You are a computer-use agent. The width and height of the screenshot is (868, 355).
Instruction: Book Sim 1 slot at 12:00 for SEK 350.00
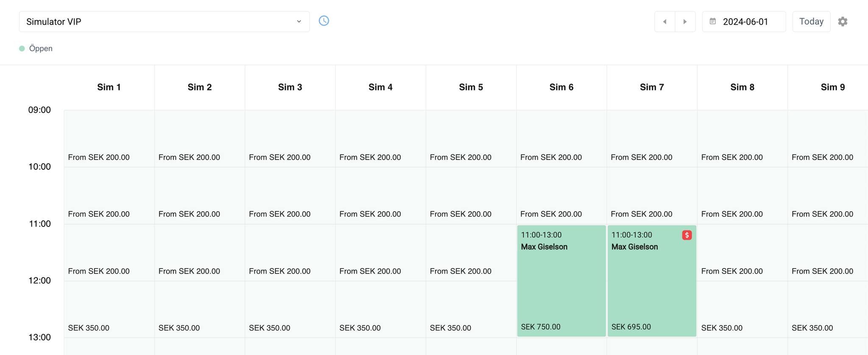click(x=109, y=309)
